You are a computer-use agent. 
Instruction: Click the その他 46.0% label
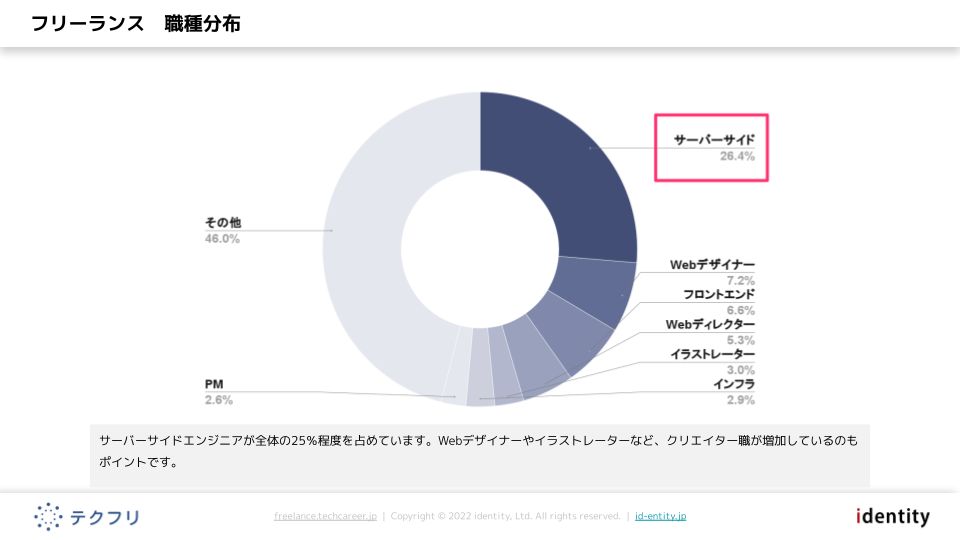[223, 230]
